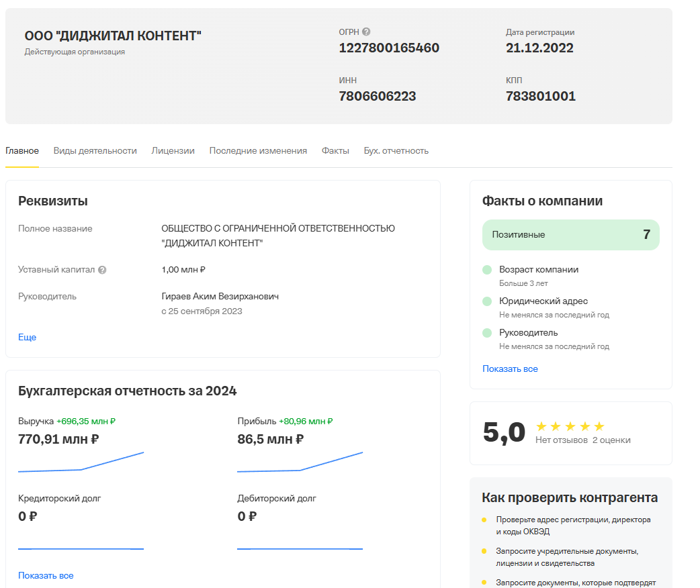
Task: Click the green indicator next to Юридический адрес
Action: pyautogui.click(x=487, y=301)
